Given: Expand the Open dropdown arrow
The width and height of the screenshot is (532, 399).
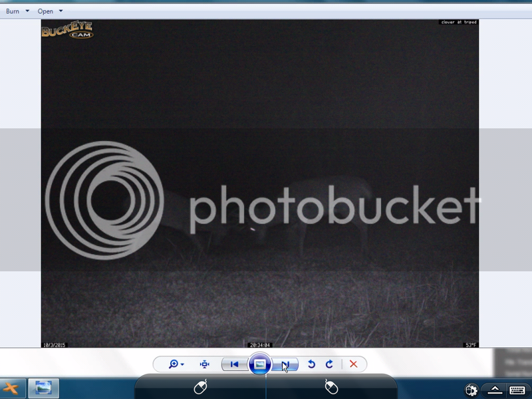Looking at the screenshot, I should (61, 11).
